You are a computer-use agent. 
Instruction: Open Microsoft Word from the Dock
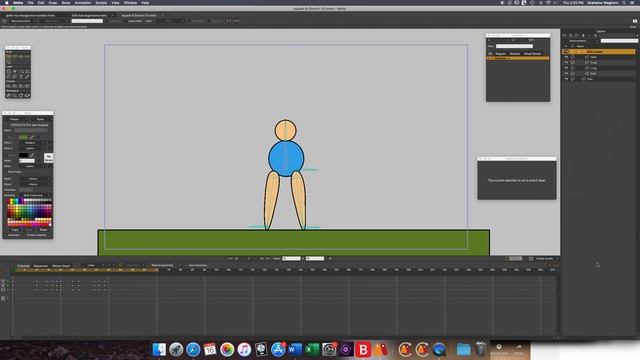click(x=295, y=349)
